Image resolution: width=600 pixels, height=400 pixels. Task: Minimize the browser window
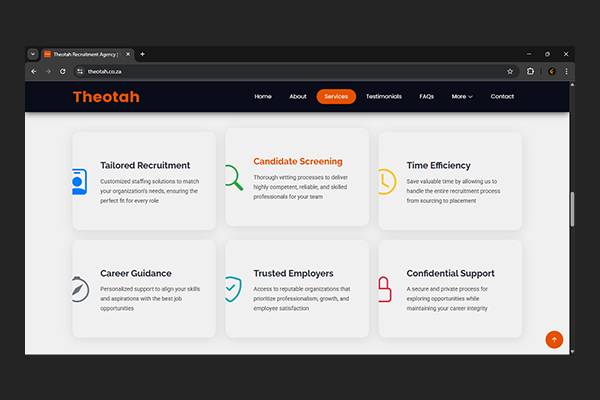(x=529, y=54)
